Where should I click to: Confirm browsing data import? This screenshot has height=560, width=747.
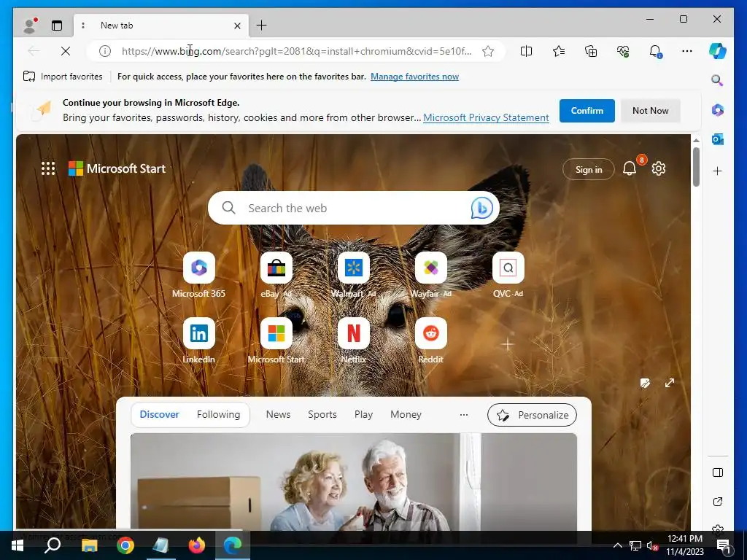pyautogui.click(x=587, y=111)
